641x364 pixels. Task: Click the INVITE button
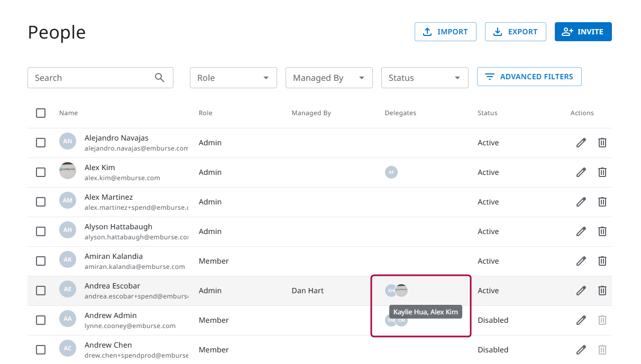coord(583,32)
